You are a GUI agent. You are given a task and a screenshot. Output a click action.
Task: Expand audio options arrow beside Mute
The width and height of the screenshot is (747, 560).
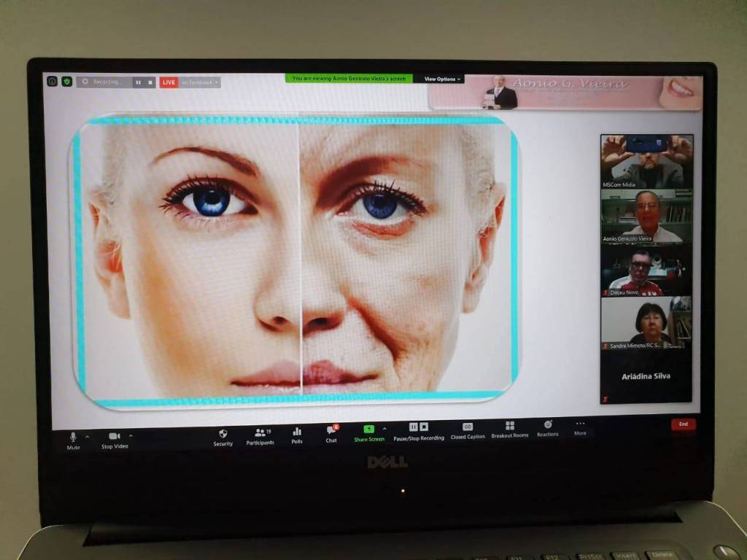click(88, 437)
